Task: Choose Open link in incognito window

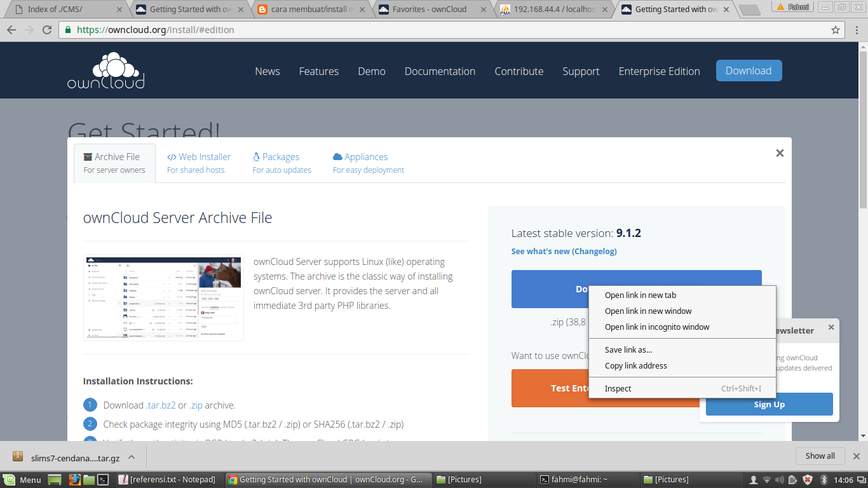Action: (x=682, y=327)
